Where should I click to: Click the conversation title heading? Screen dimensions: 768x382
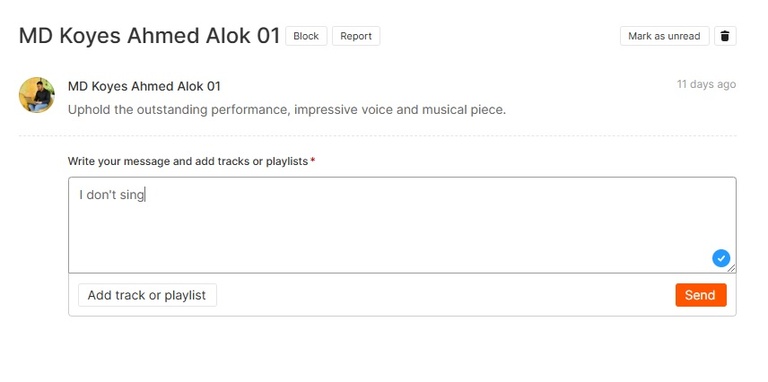(x=149, y=36)
